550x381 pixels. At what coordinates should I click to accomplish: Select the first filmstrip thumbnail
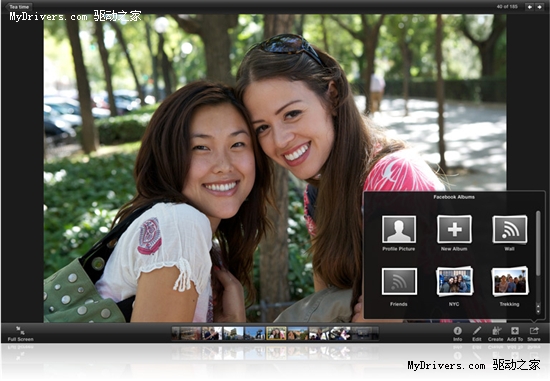pos(175,333)
